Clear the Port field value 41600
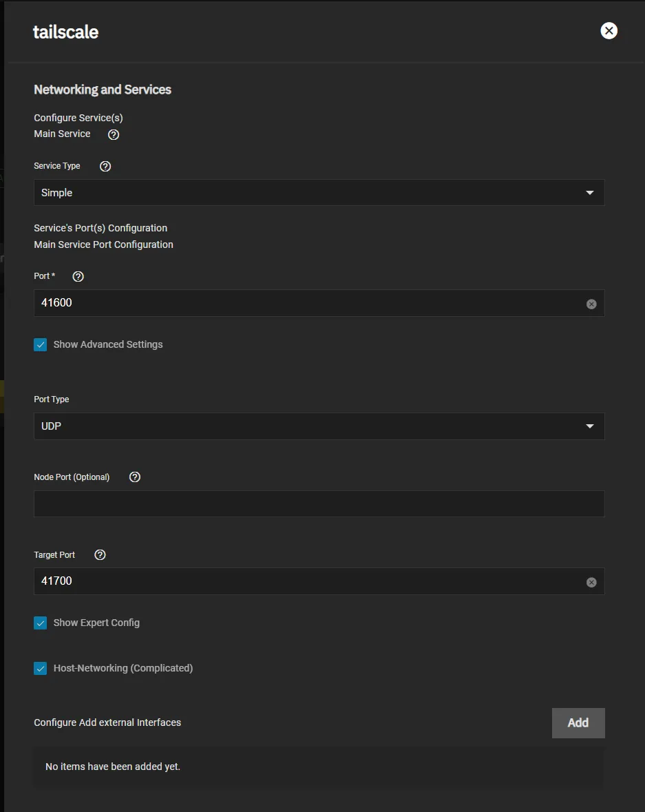Image resolution: width=645 pixels, height=812 pixels. tap(591, 304)
